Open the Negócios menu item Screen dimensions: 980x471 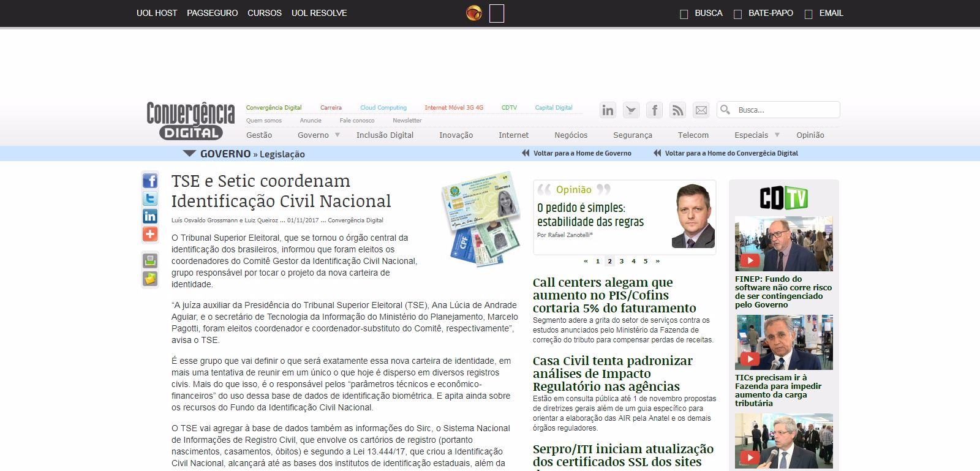click(571, 135)
